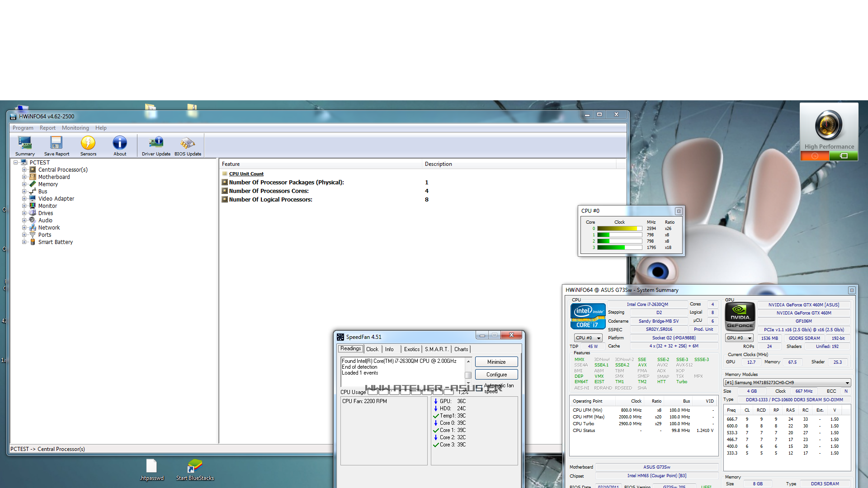Select the Video Adapter tree item
Viewport: 868px width, 488px height.
pos(56,199)
